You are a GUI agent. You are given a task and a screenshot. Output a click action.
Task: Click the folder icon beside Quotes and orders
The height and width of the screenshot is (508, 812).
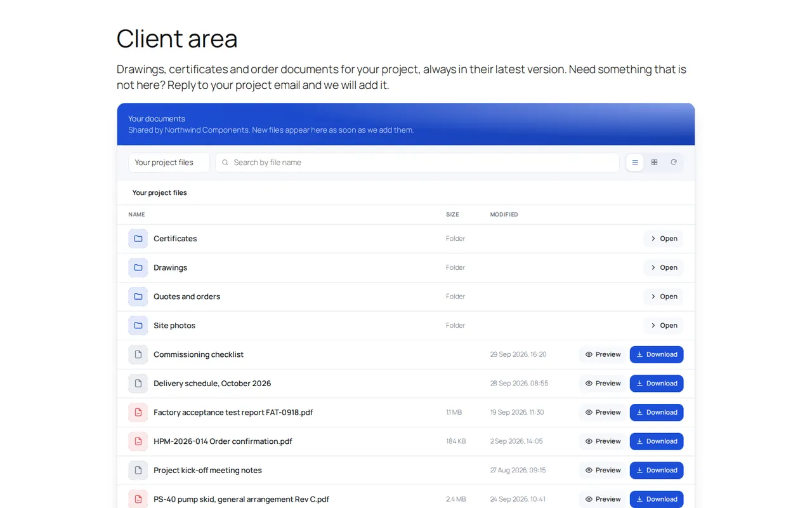point(138,297)
